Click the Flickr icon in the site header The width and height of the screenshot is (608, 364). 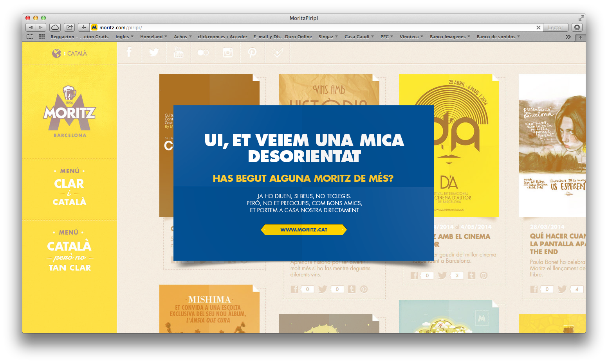(203, 52)
